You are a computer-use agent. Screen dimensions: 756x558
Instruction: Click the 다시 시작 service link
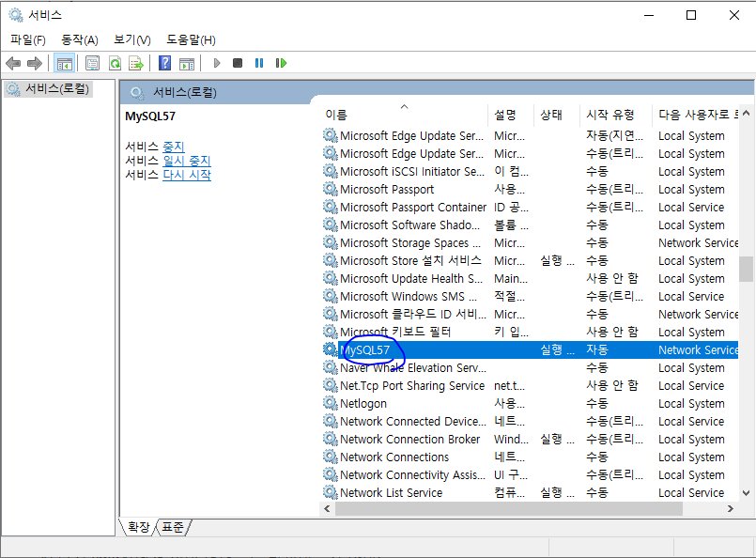[187, 175]
